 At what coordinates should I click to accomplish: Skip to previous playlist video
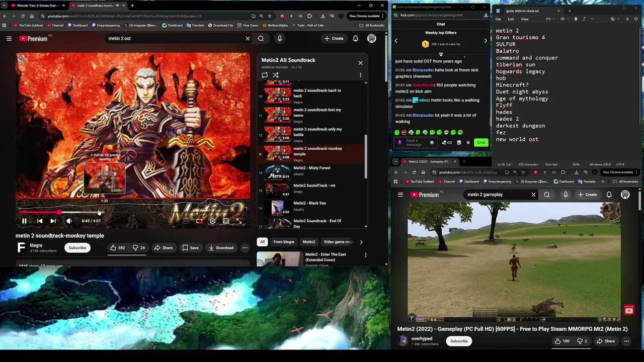[40, 221]
